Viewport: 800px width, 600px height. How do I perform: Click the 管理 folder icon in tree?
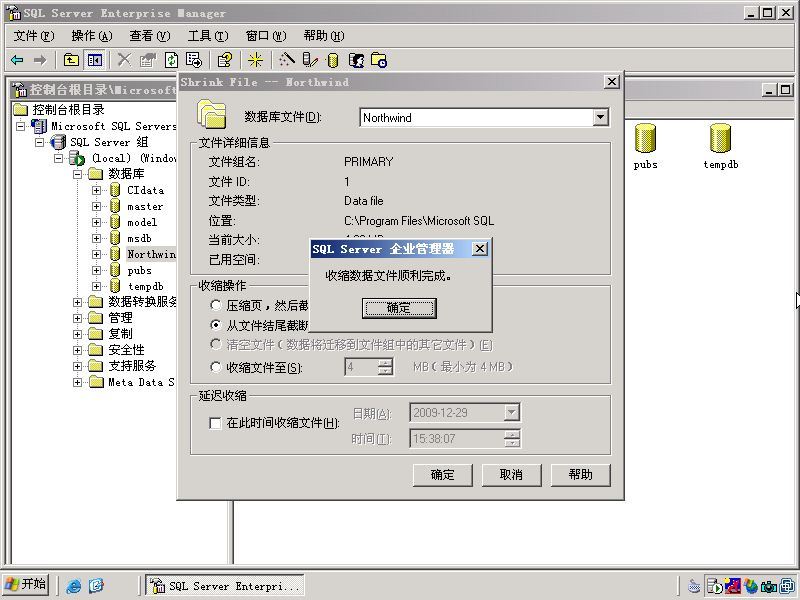click(95, 318)
